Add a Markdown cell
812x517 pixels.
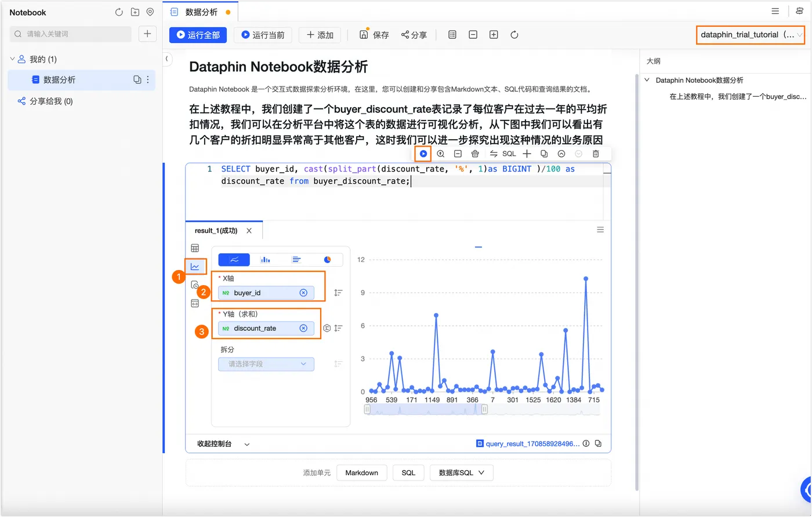(x=361, y=472)
